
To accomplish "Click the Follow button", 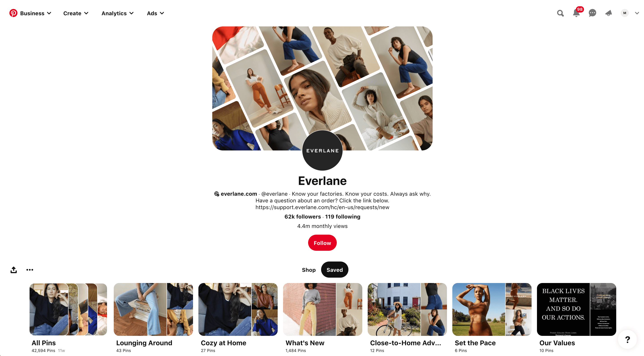I will coord(322,243).
